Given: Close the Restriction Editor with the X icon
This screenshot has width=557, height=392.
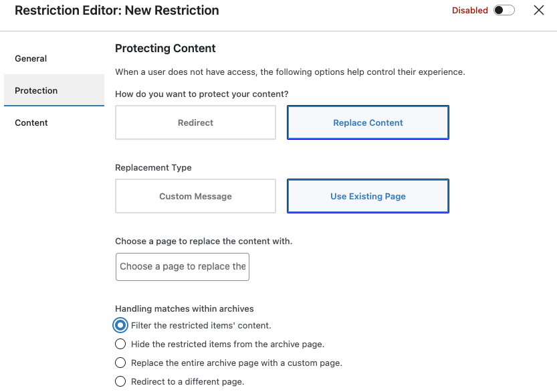Looking at the screenshot, I should tap(538, 10).
